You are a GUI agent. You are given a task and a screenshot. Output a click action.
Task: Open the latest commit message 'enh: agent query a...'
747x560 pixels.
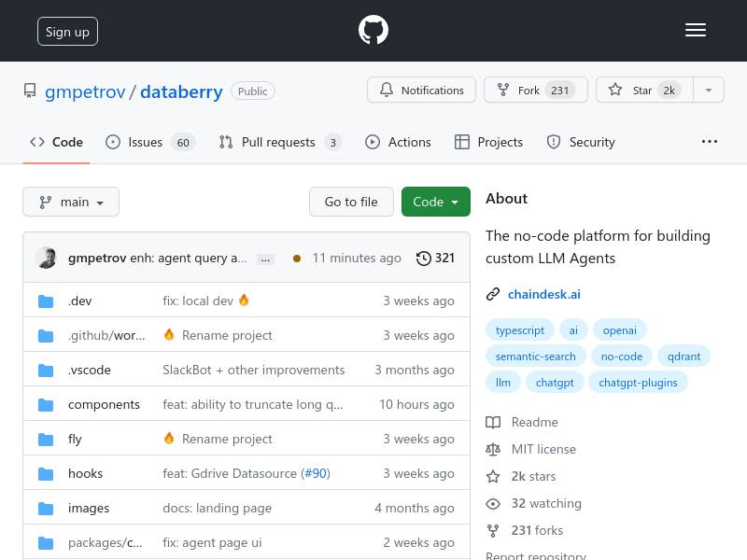[x=189, y=259]
